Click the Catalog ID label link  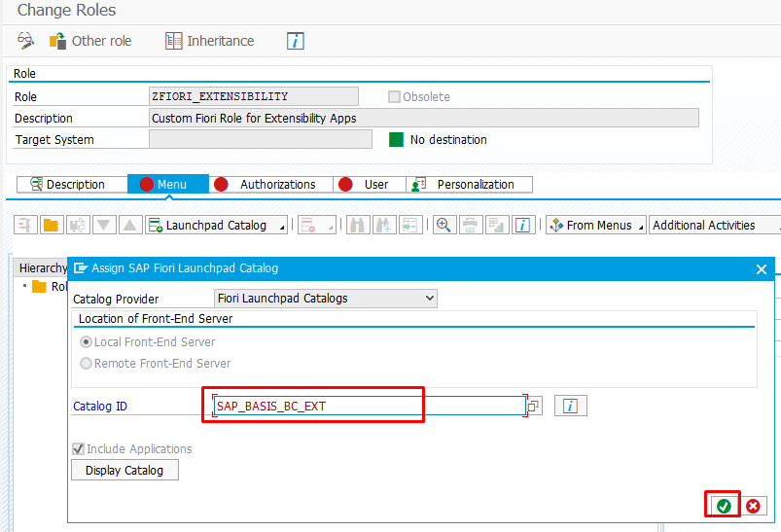click(100, 406)
